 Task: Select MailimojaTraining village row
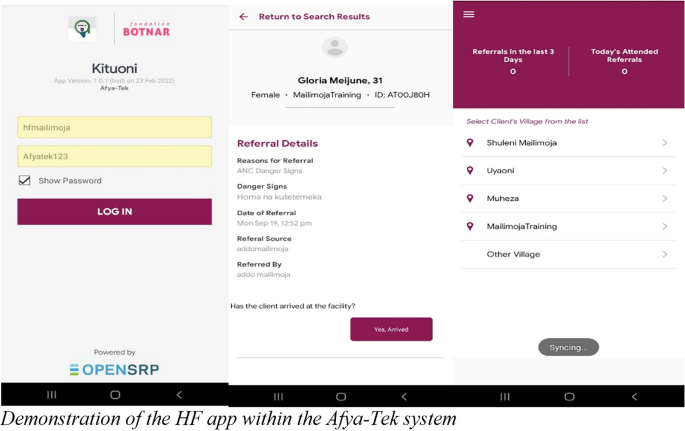[568, 227]
